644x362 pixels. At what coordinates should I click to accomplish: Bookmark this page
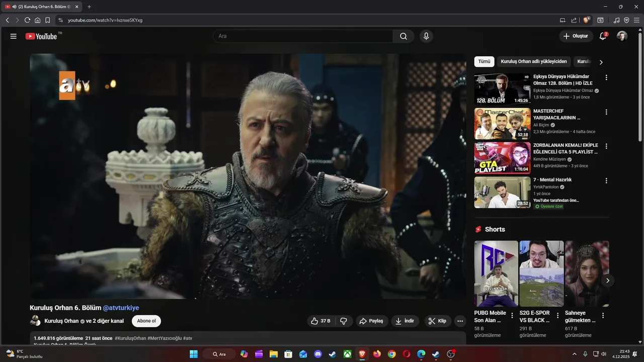47,20
